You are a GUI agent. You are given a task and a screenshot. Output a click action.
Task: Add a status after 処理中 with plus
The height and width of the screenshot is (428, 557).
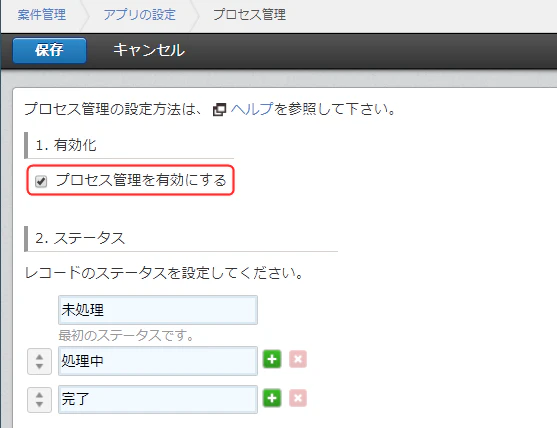[272, 359]
